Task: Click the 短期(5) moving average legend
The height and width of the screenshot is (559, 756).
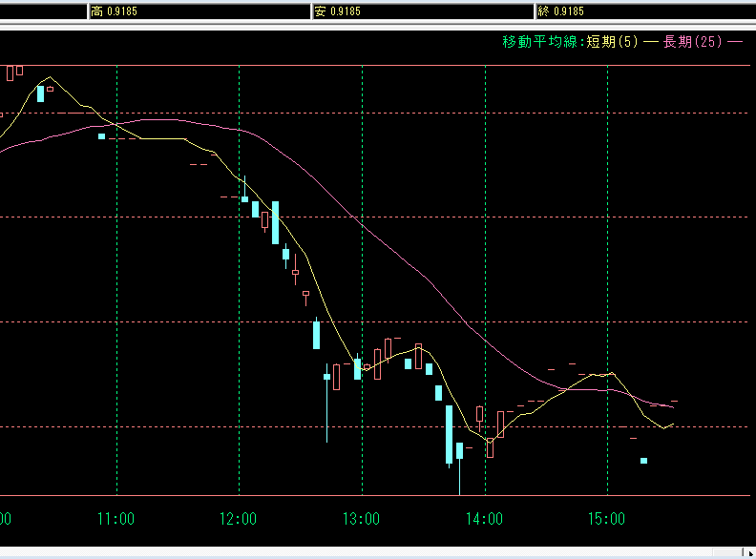Action: coord(622,42)
